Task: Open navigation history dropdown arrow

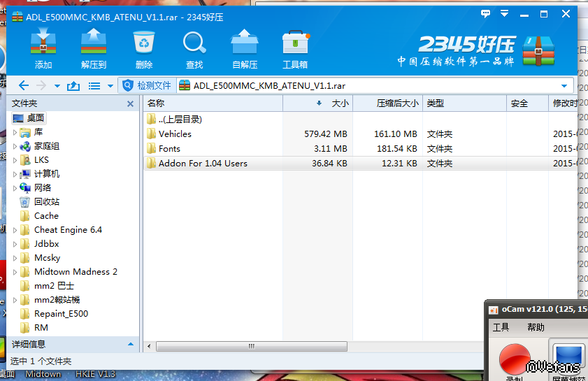Action: coord(57,86)
